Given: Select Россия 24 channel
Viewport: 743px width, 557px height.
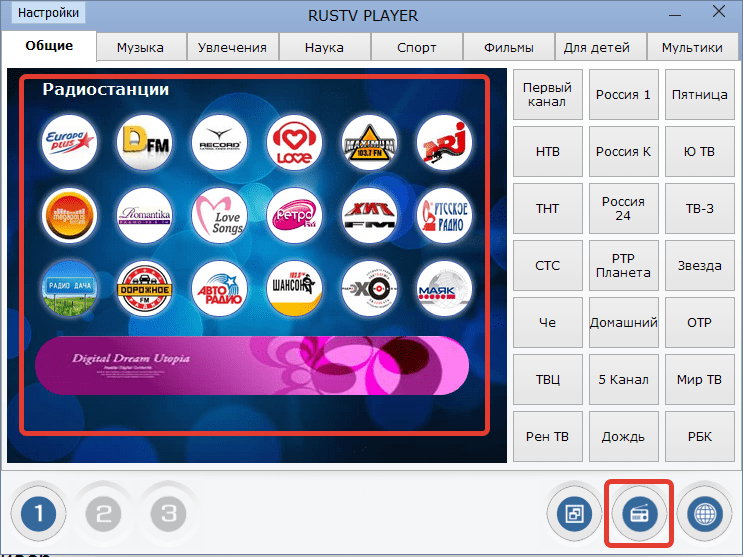Looking at the screenshot, I should (624, 208).
